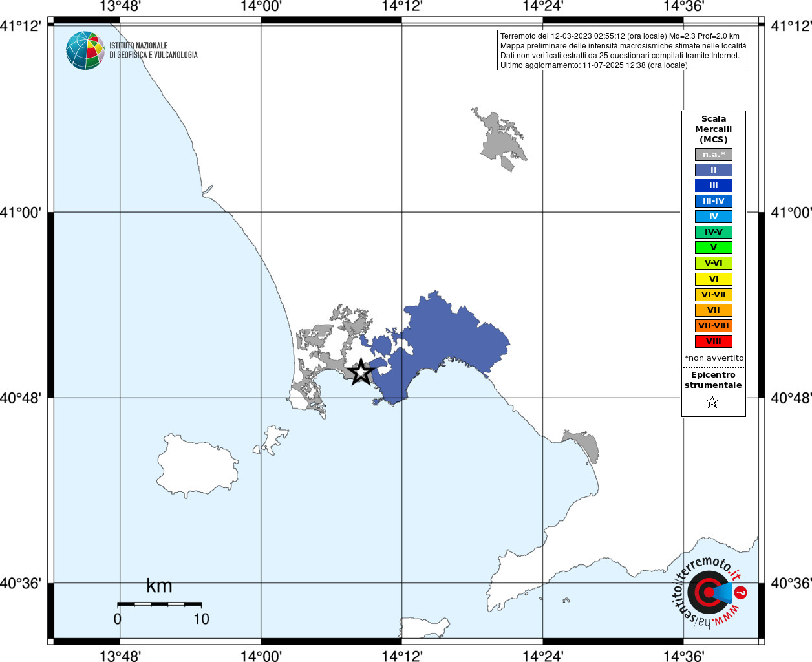Click the Scala Mercalli (MCS) legend title
The height and width of the screenshot is (662, 812).
click(x=714, y=129)
